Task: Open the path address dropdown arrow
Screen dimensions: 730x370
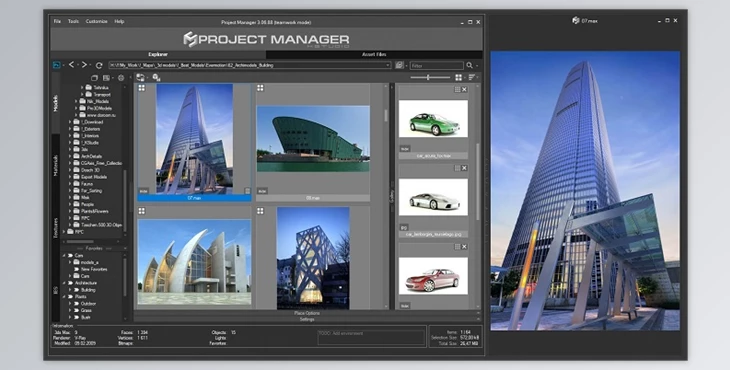Action: [388, 66]
